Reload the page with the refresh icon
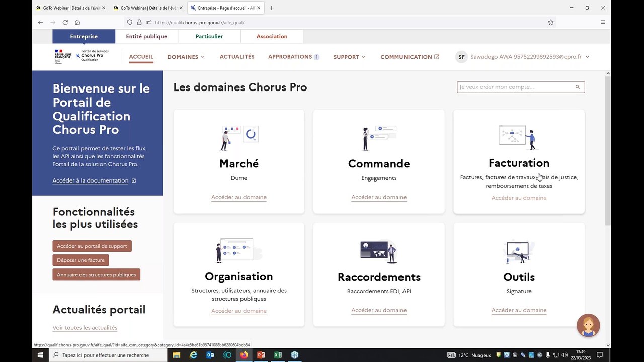644x362 pixels. coord(65,22)
